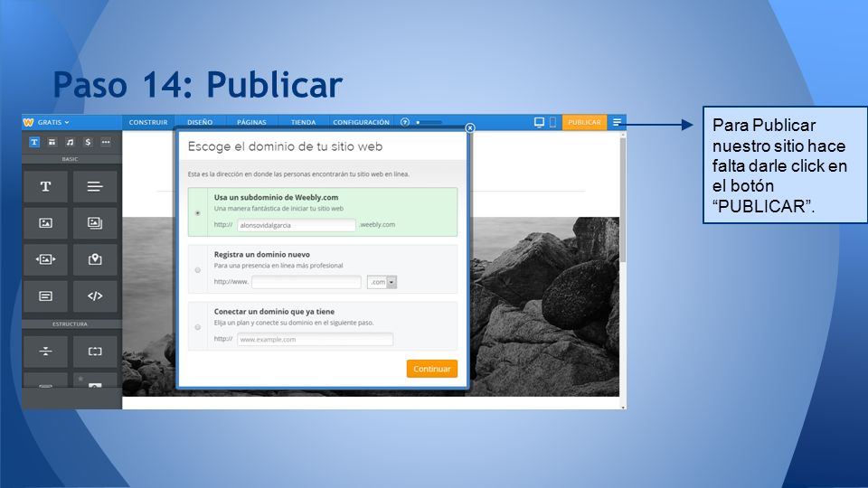Select the text elements category icon
868x488 pixels.
click(x=34, y=142)
